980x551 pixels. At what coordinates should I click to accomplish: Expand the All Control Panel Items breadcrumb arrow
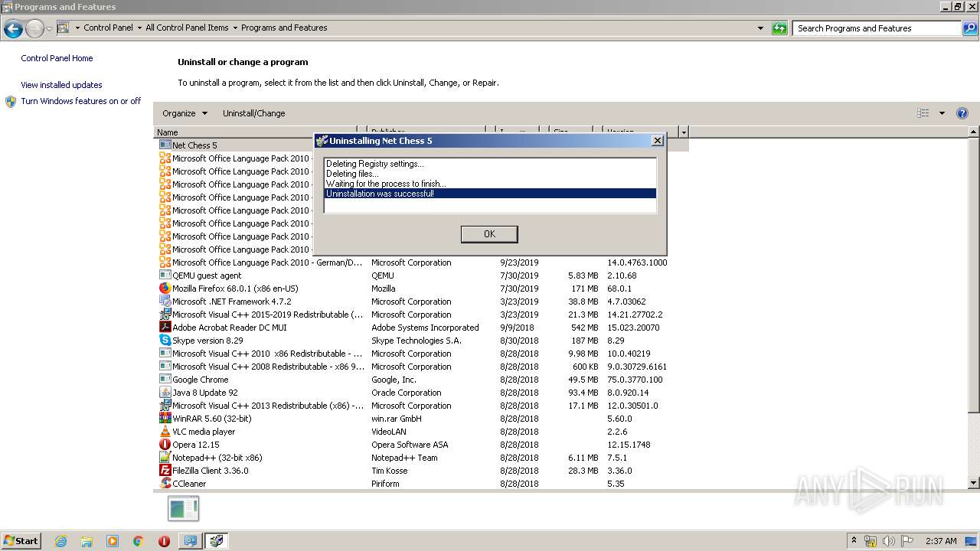235,28
